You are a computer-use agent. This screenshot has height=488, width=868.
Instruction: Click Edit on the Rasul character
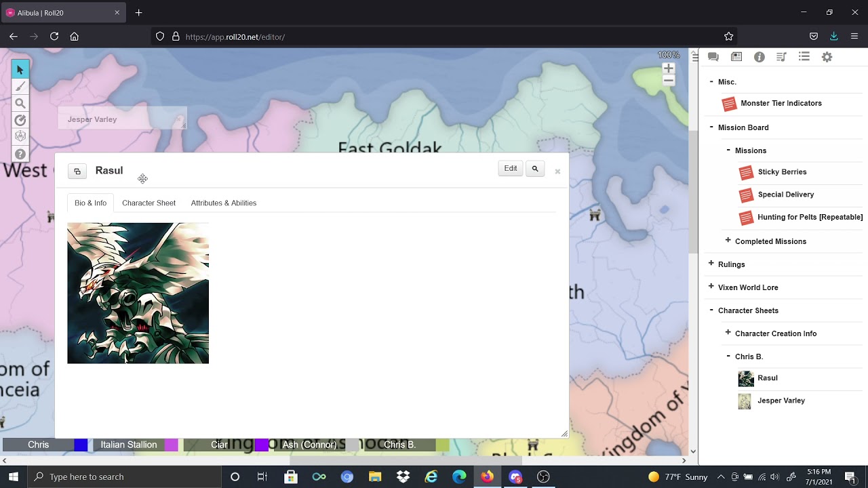511,169
